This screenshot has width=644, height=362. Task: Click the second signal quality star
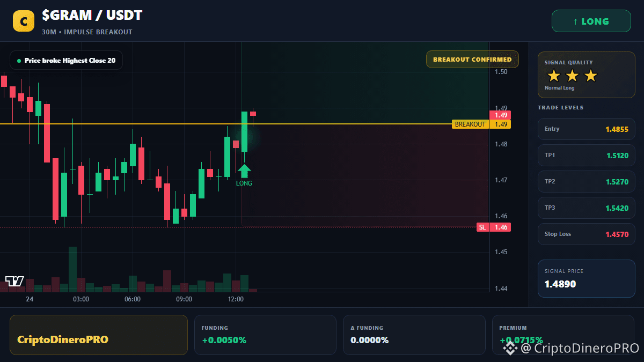tap(572, 76)
